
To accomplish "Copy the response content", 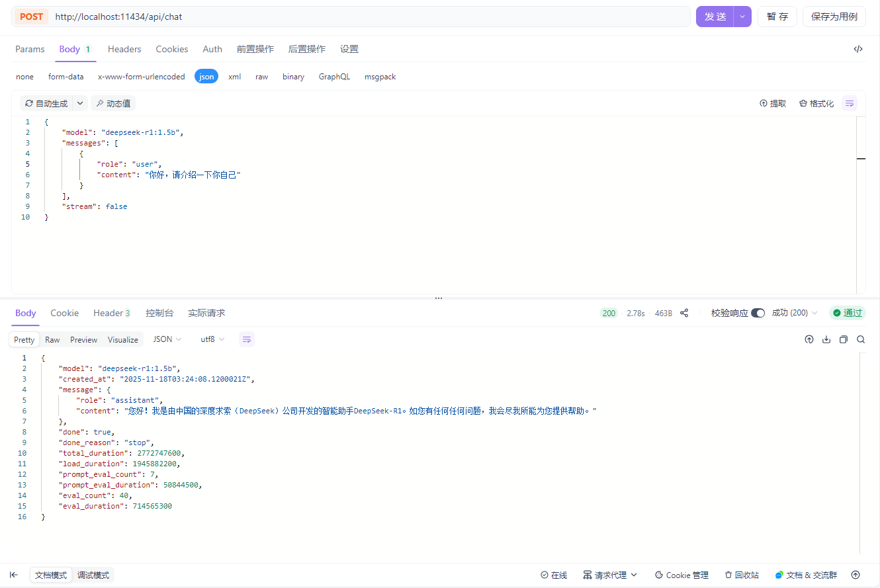I will (843, 339).
